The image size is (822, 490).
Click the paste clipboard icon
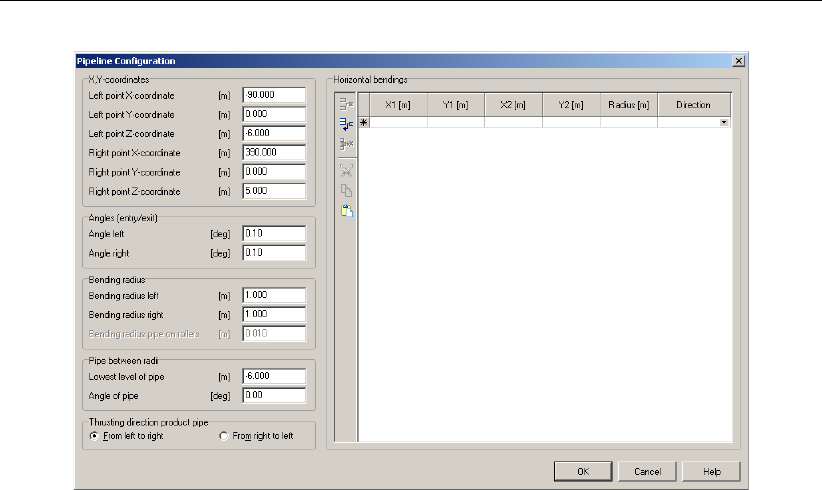tap(347, 211)
